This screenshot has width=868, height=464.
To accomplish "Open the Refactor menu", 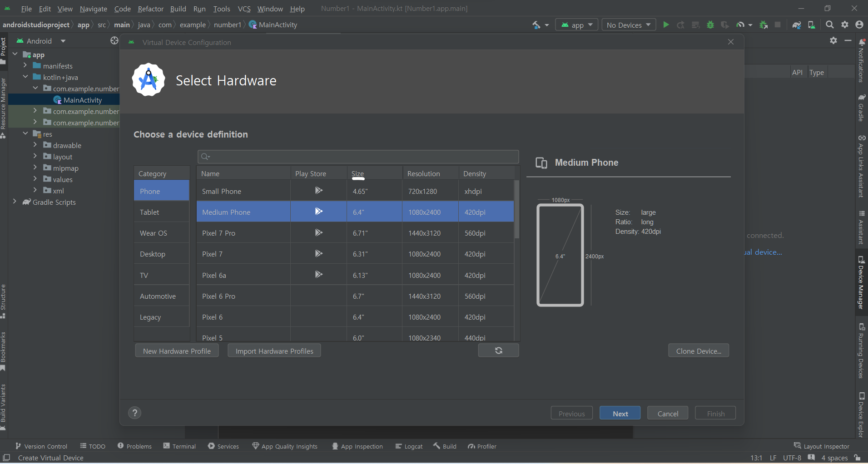I will coord(150,9).
